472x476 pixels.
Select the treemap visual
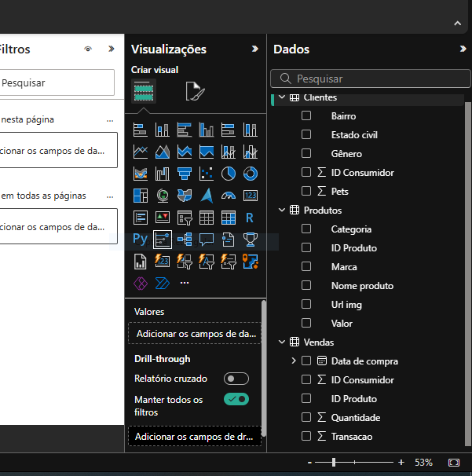pyautogui.click(x=141, y=196)
